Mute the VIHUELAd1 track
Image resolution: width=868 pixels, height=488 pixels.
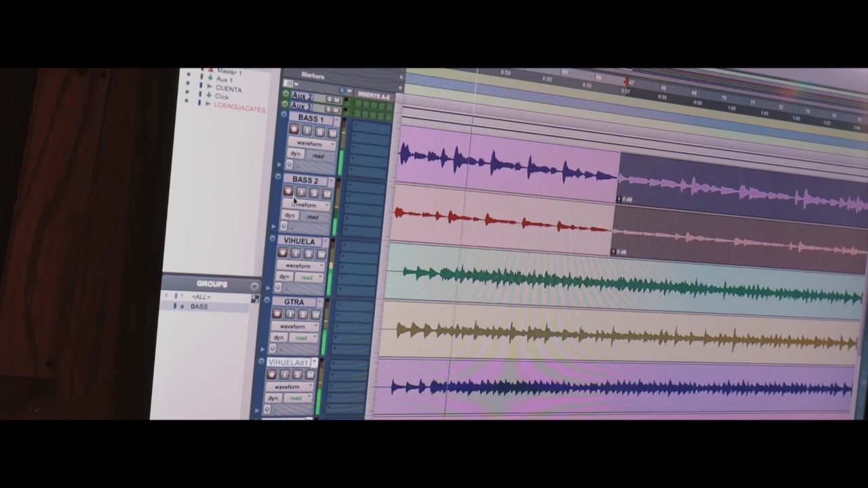tap(310, 375)
